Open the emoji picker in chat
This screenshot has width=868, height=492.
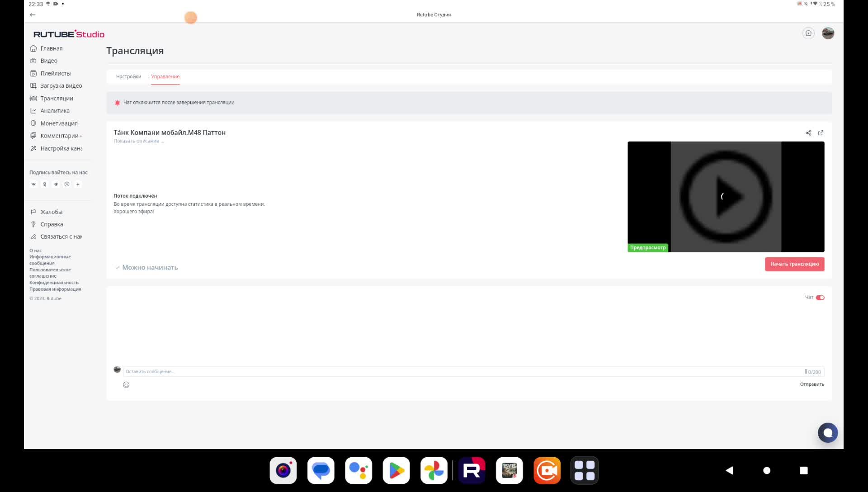click(x=126, y=385)
